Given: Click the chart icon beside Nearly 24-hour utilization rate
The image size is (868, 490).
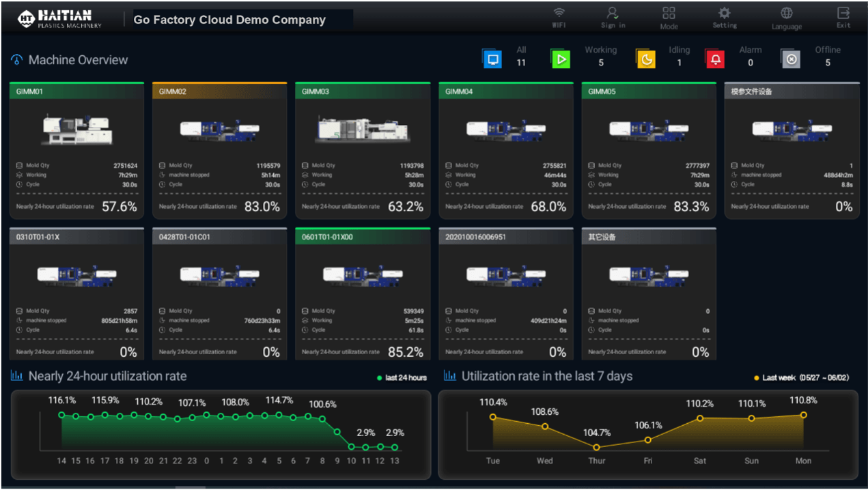Looking at the screenshot, I should coord(18,376).
